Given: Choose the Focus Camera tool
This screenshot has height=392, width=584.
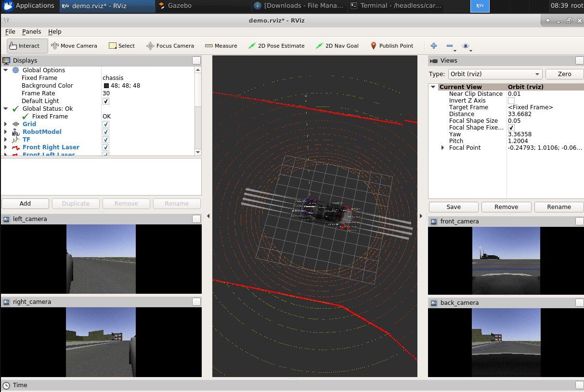Looking at the screenshot, I should (170, 46).
